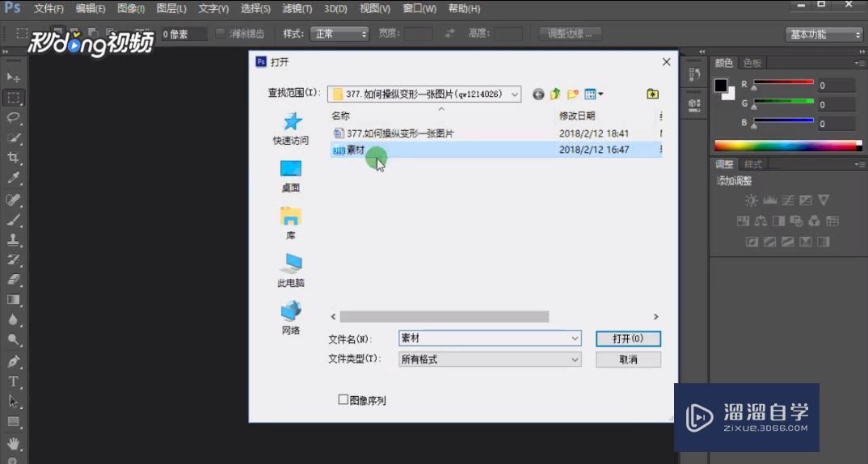Go up one folder level

(x=555, y=94)
